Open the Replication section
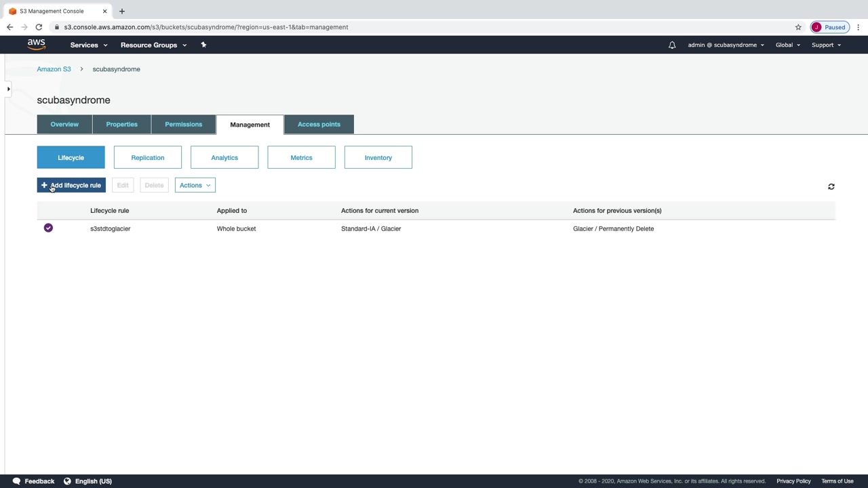868x488 pixels. click(148, 157)
